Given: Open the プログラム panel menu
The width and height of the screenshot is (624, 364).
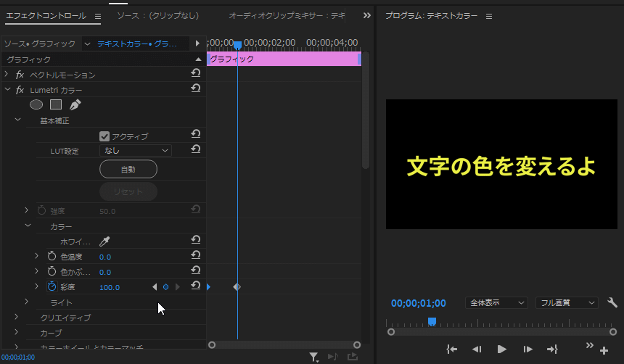Looking at the screenshot, I should tap(489, 16).
